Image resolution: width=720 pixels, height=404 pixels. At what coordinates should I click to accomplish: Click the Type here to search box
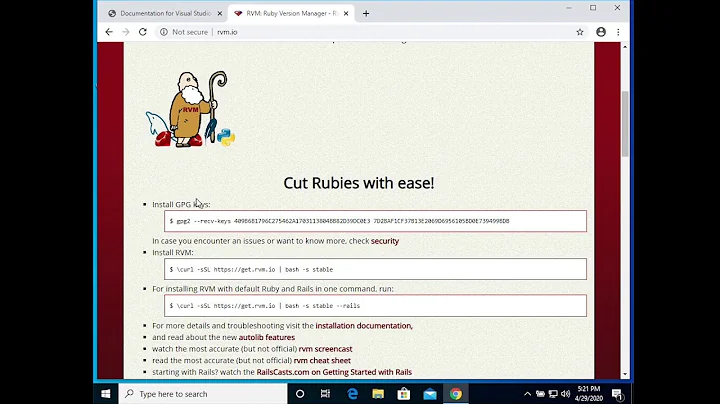coord(202,394)
